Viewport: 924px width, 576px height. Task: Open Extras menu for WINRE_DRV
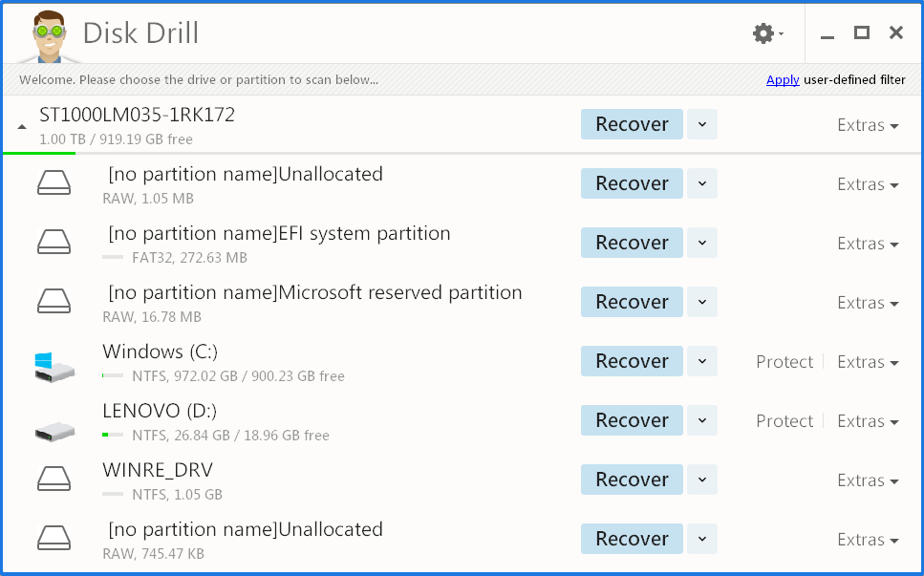point(868,480)
